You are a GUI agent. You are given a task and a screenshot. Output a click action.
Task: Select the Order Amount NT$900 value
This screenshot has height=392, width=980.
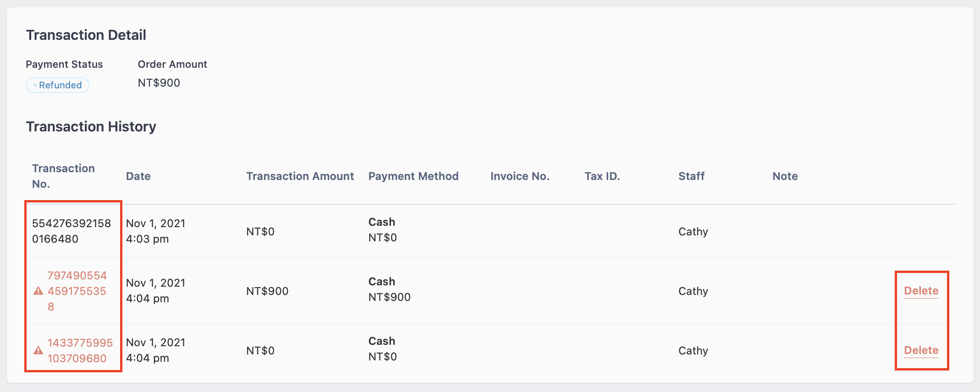159,83
